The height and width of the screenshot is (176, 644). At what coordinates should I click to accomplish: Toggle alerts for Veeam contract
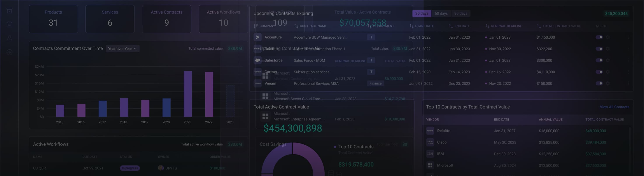599,83
